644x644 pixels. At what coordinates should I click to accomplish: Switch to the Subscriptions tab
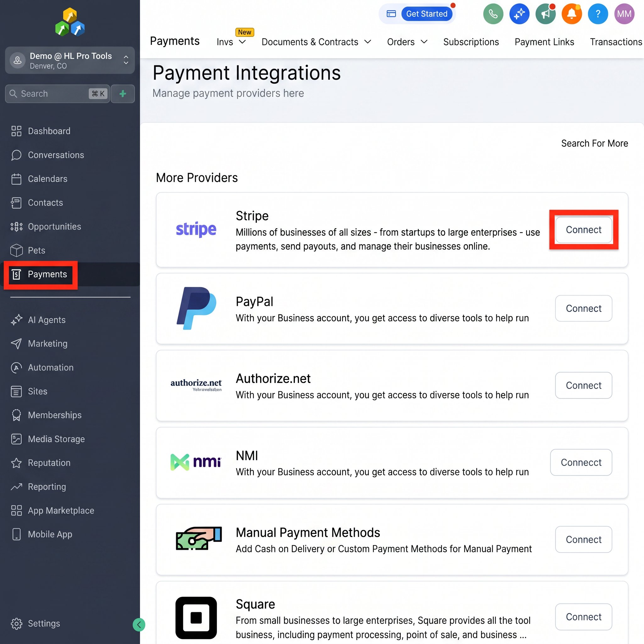click(x=471, y=42)
